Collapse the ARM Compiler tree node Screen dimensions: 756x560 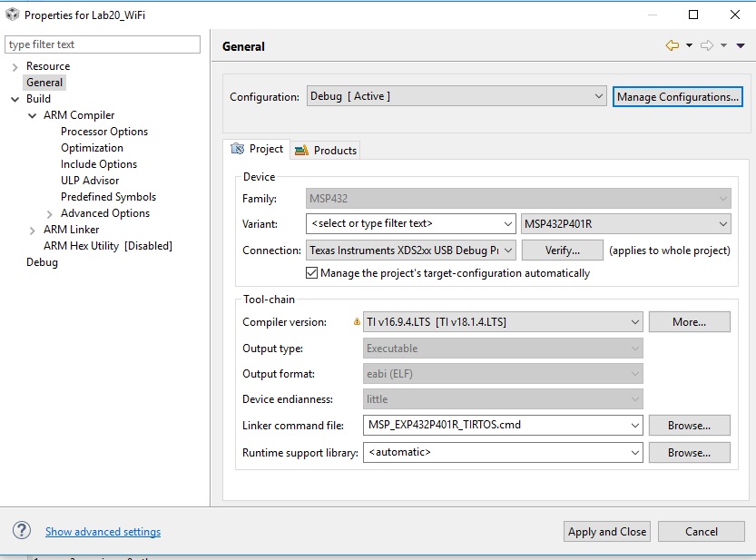[33, 115]
